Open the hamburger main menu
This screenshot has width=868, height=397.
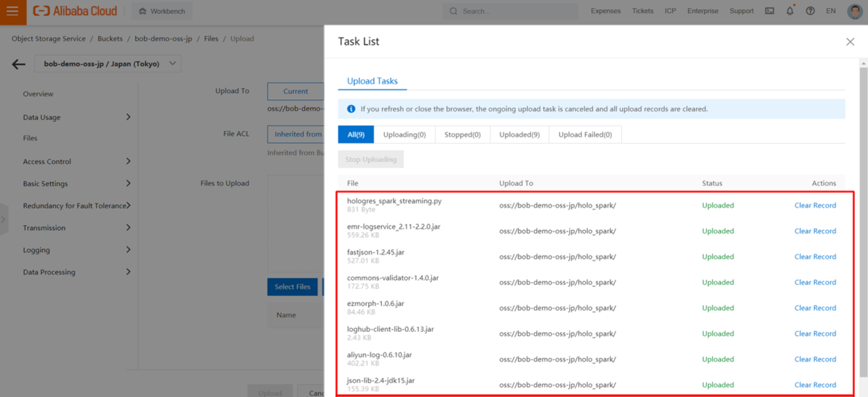(x=12, y=11)
